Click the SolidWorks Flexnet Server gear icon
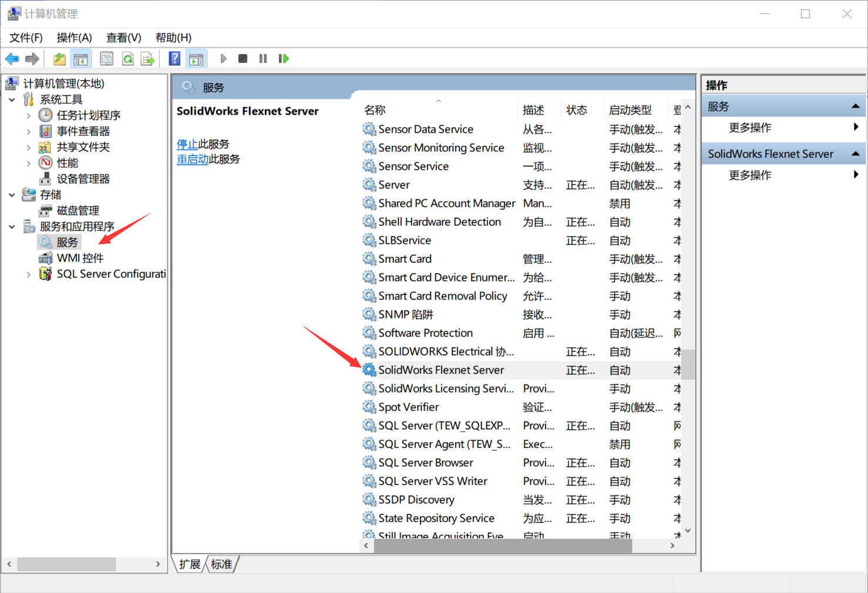The height and width of the screenshot is (593, 868). pos(369,370)
